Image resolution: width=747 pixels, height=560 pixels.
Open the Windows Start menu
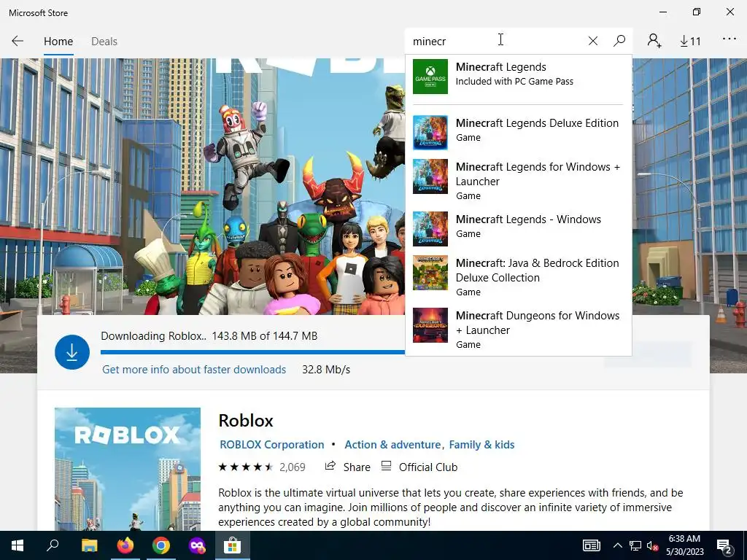pyautogui.click(x=18, y=545)
